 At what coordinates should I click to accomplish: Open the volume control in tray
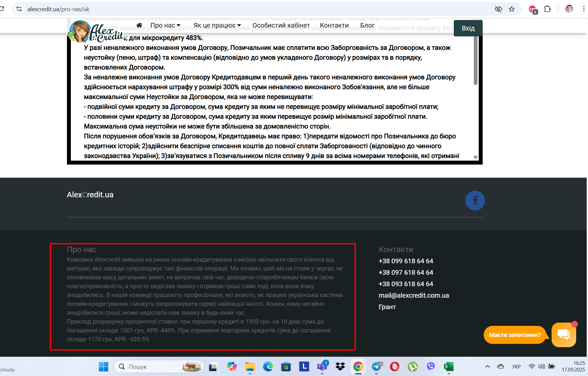[x=542, y=366]
